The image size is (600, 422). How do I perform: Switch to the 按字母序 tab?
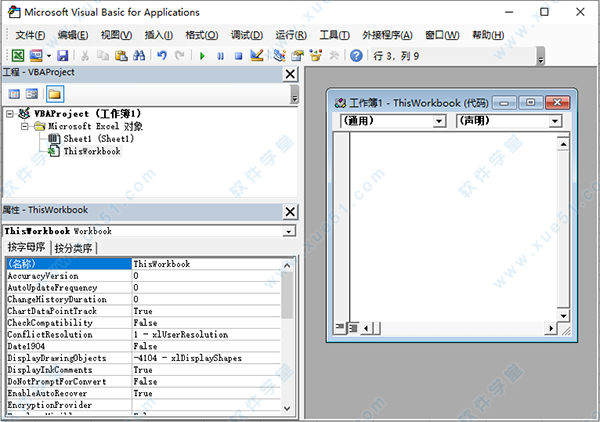point(26,248)
